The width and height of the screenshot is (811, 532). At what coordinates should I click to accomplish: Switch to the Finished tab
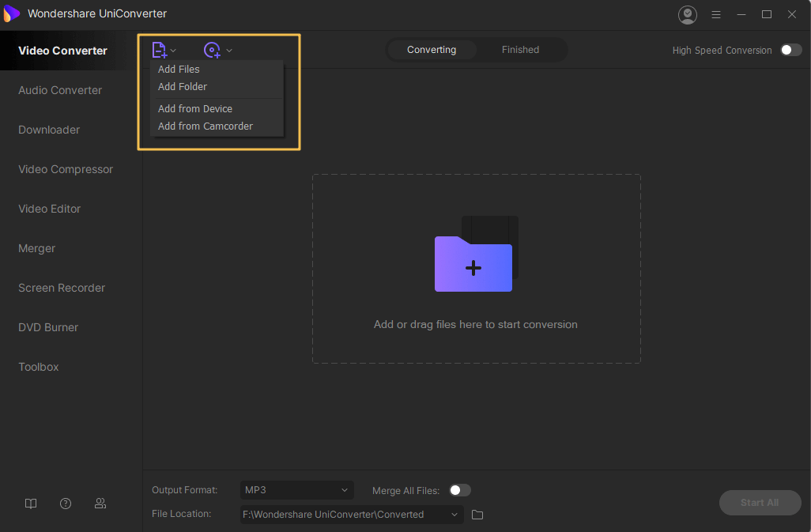pyautogui.click(x=520, y=50)
